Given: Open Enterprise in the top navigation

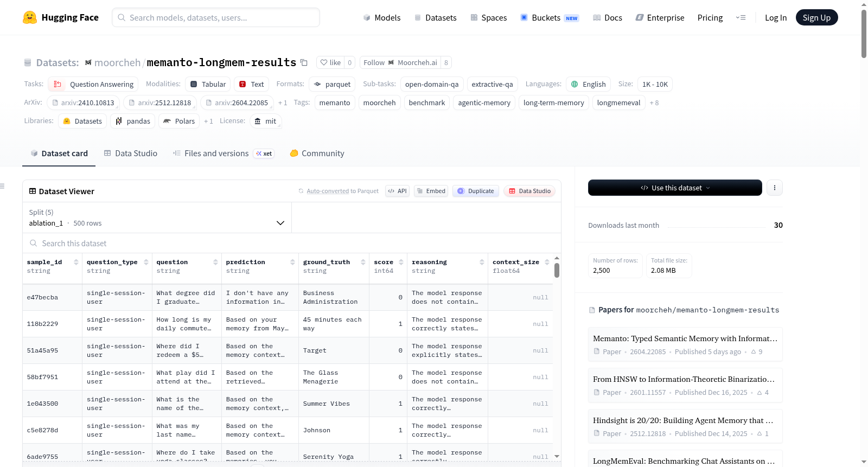Looking at the screenshot, I should pyautogui.click(x=660, y=17).
